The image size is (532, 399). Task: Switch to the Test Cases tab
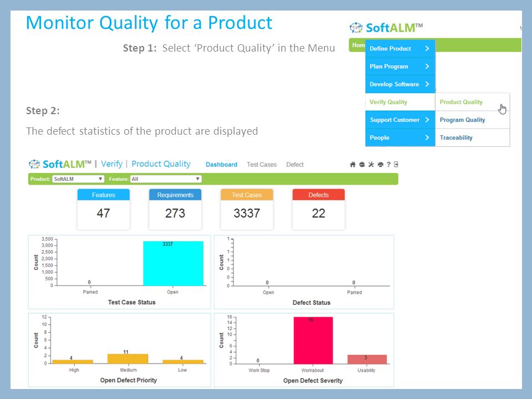point(262,165)
